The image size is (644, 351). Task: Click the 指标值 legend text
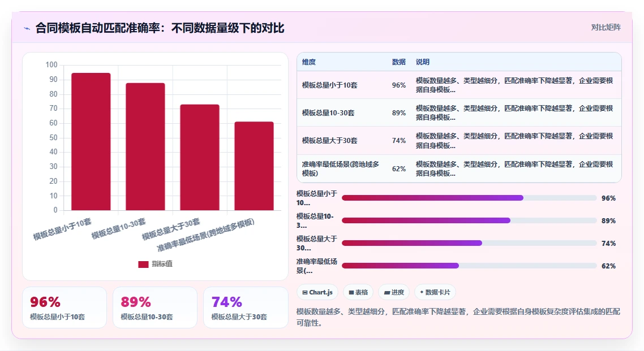point(162,264)
